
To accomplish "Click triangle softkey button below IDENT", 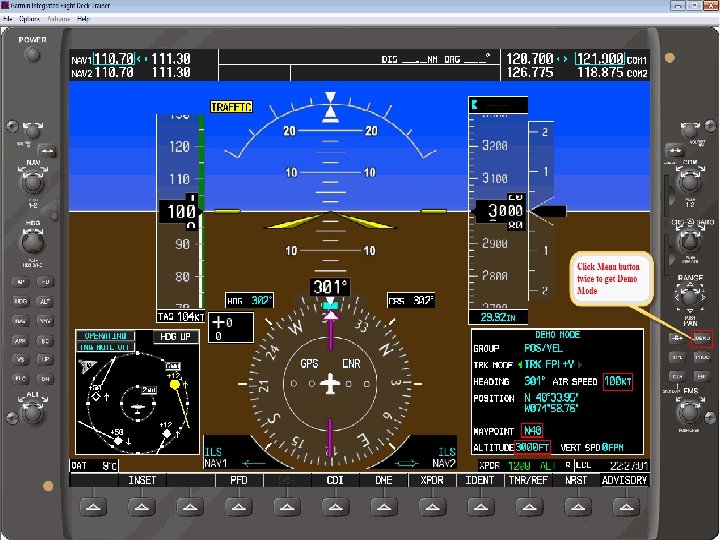I will click(x=481, y=507).
